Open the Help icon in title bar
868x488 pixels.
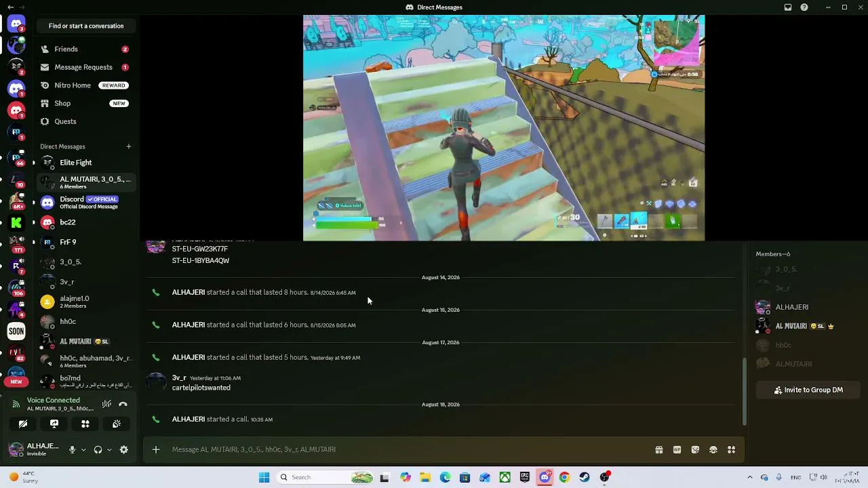(804, 7)
